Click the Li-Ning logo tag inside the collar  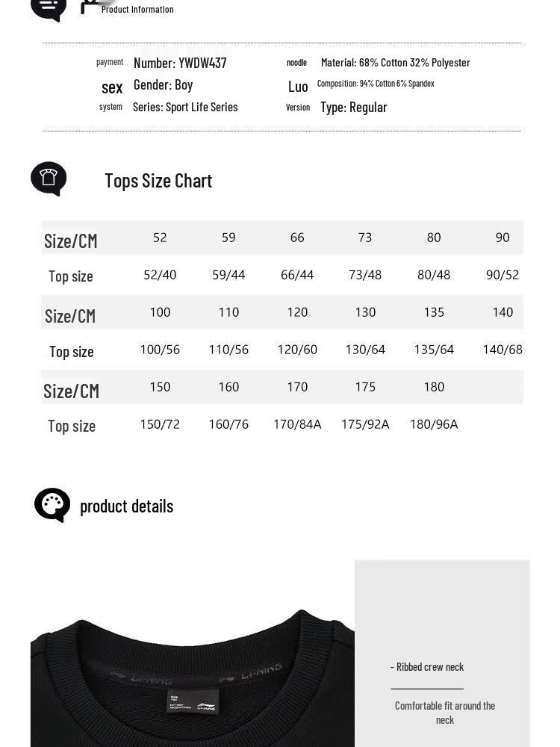point(193,701)
